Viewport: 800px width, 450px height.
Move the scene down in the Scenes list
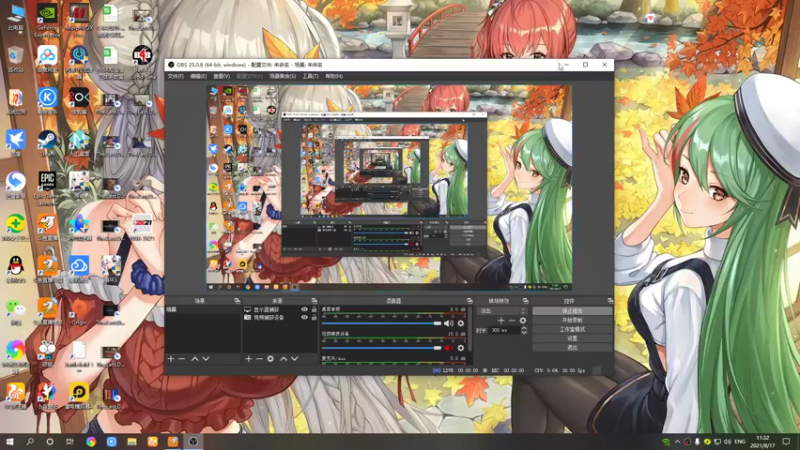coord(206,359)
